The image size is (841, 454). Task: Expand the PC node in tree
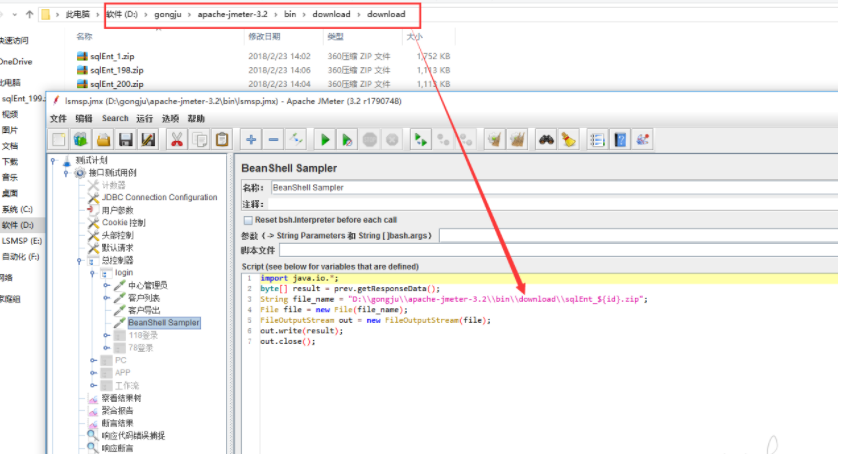[x=94, y=360]
